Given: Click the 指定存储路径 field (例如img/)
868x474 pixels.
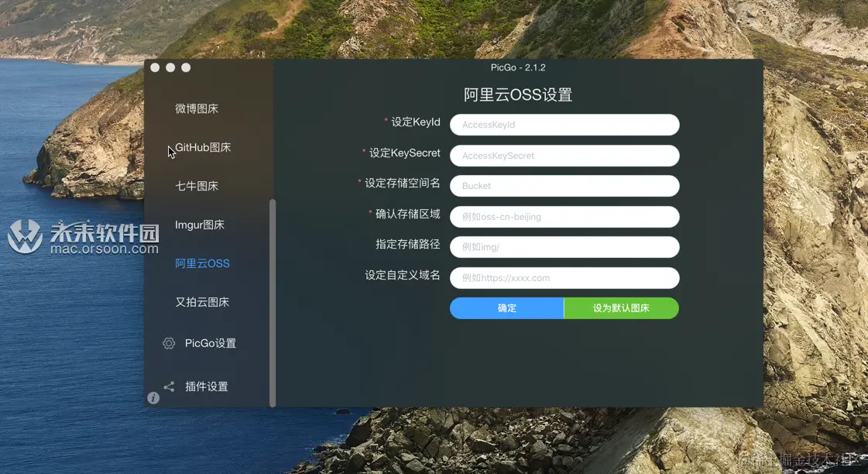Looking at the screenshot, I should click(564, 247).
